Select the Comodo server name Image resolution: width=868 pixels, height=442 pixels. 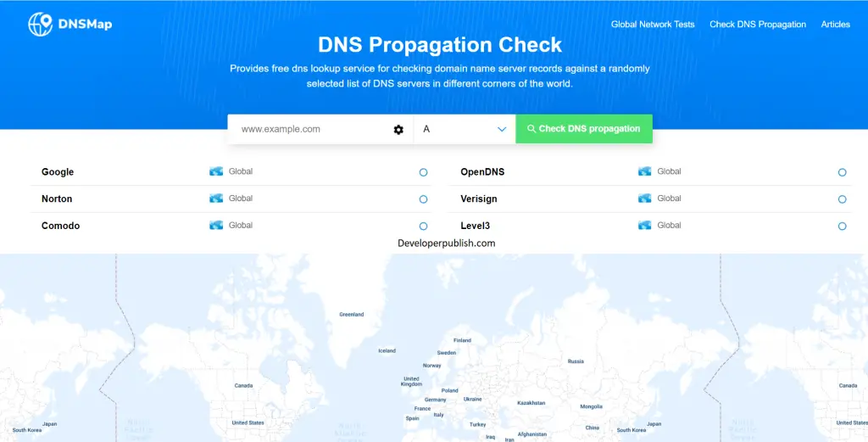coord(61,226)
